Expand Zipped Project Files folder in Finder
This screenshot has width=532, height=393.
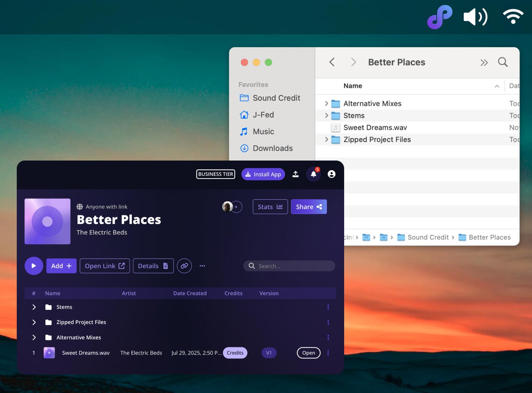coord(326,140)
